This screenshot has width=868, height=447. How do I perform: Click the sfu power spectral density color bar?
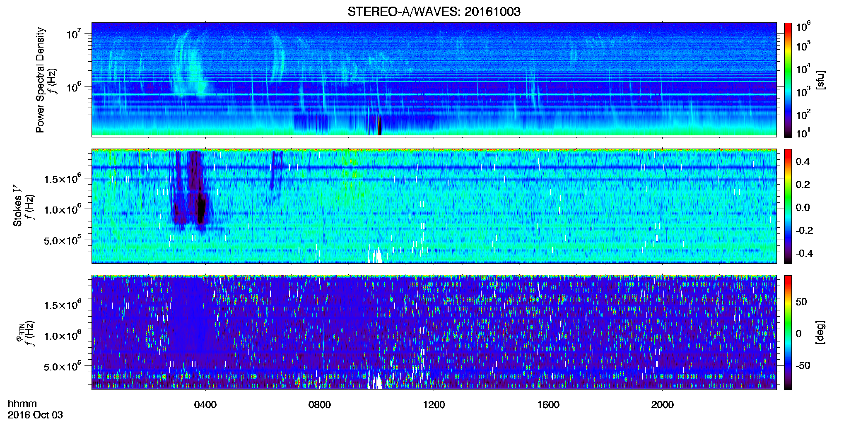point(788,80)
